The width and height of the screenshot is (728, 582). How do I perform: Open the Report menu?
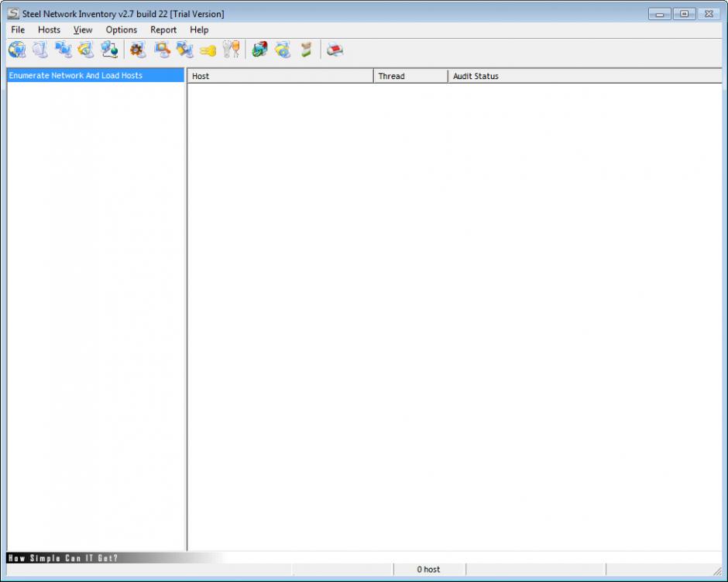163,29
